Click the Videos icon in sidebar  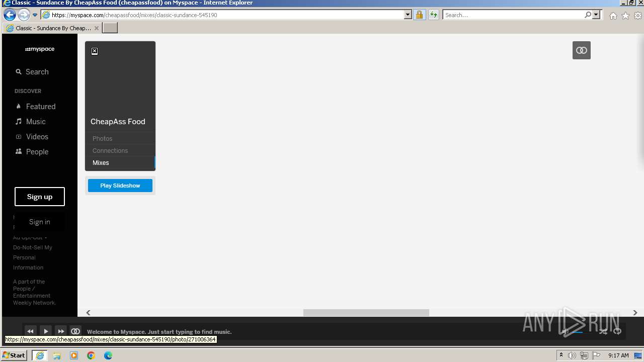tap(19, 137)
